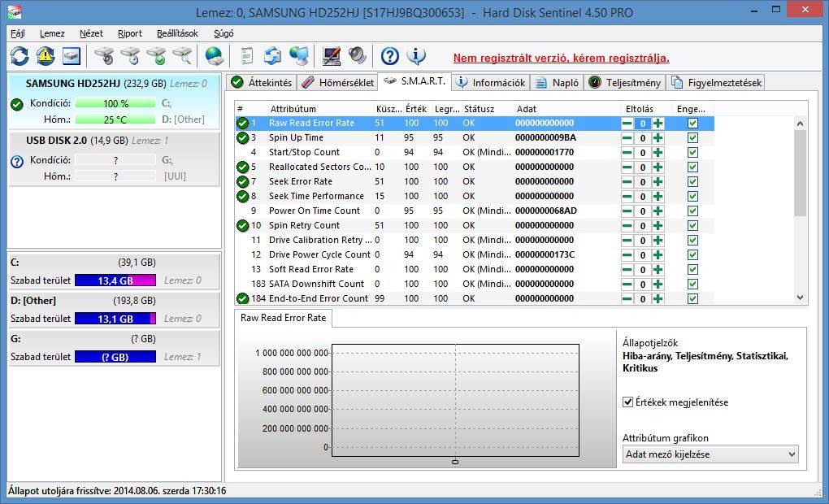This screenshot has width=829, height=504.
Task: Click the blue refresh arrows toolbar icon
Action: [x=20, y=55]
